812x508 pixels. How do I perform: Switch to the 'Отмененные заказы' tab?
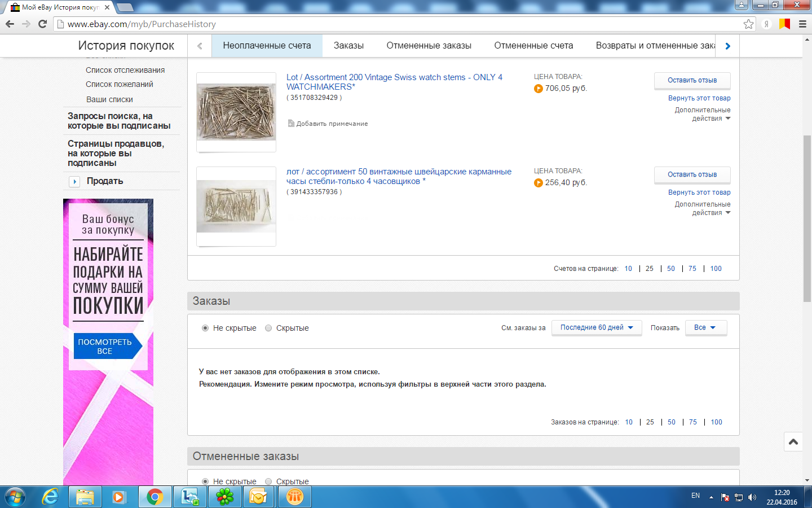[x=429, y=46]
